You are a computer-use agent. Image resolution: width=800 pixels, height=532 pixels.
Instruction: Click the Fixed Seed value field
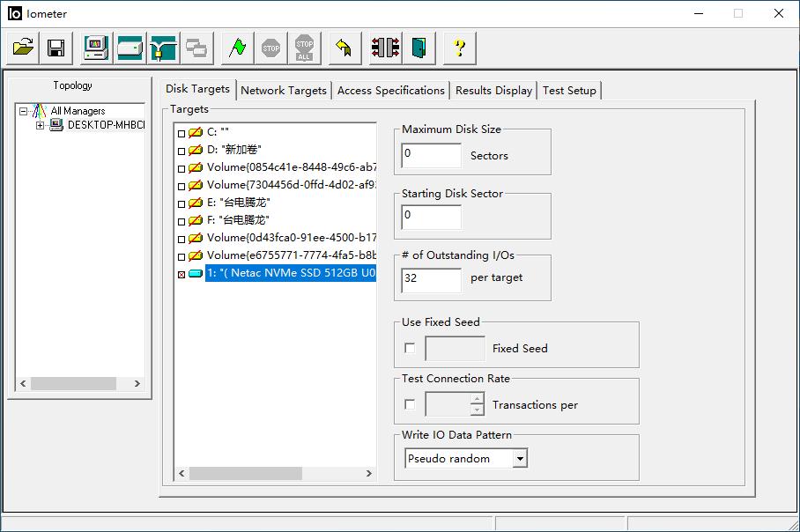[x=456, y=349]
